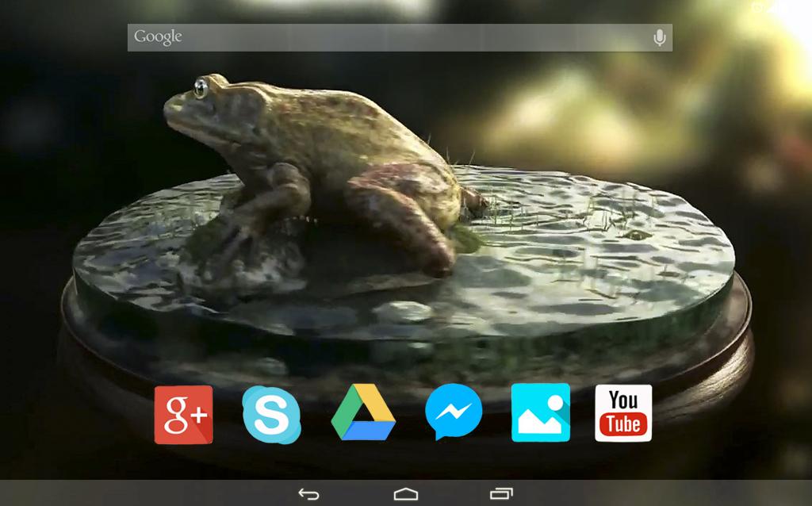Open the Google Drive app

(x=363, y=412)
